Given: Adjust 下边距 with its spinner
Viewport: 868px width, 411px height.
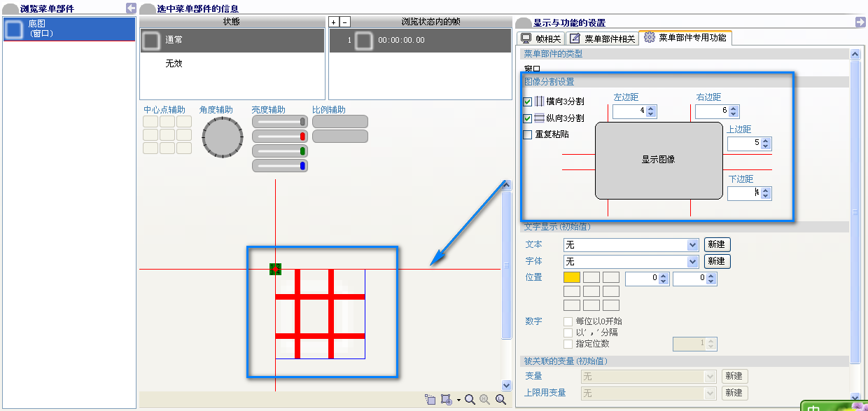Looking at the screenshot, I should click(x=766, y=193).
